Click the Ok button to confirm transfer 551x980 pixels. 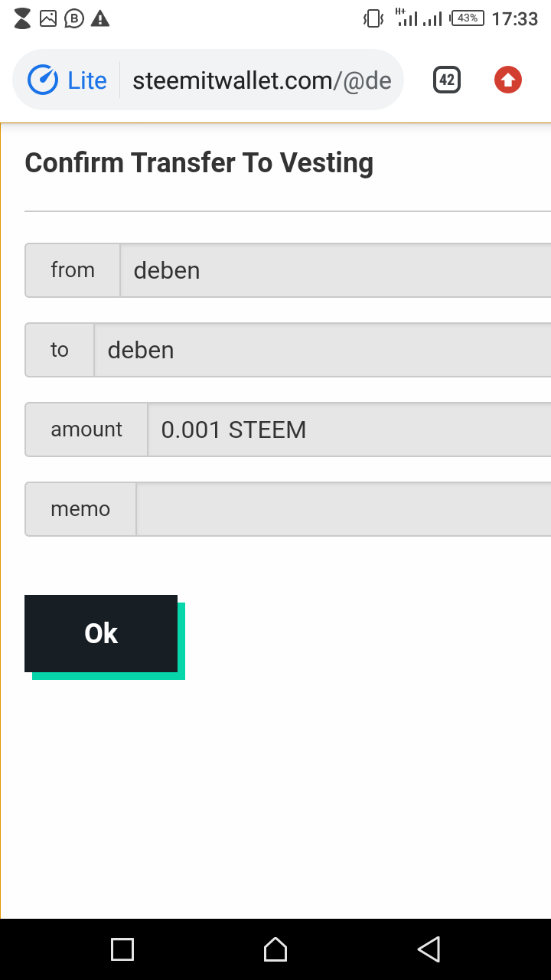pos(101,633)
